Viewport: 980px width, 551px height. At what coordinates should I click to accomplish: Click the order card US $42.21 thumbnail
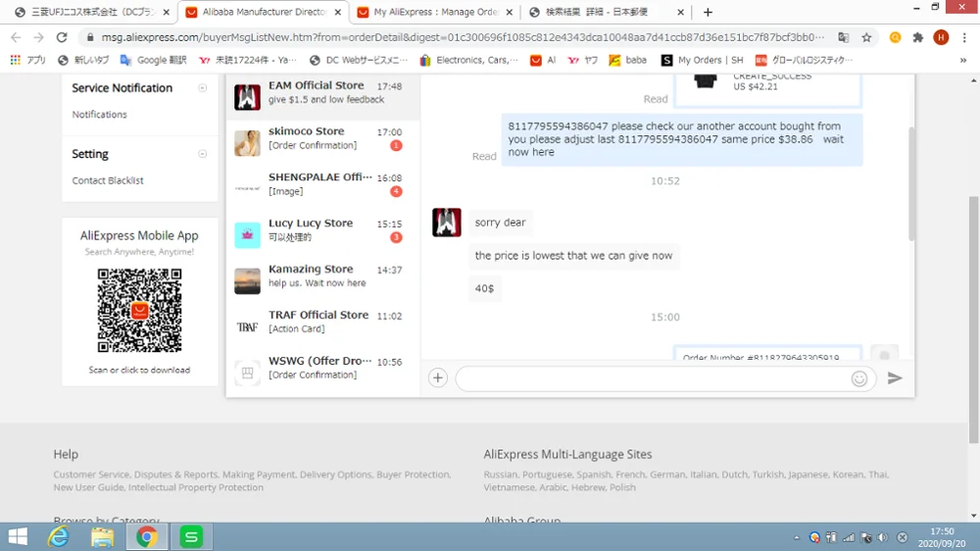point(705,81)
